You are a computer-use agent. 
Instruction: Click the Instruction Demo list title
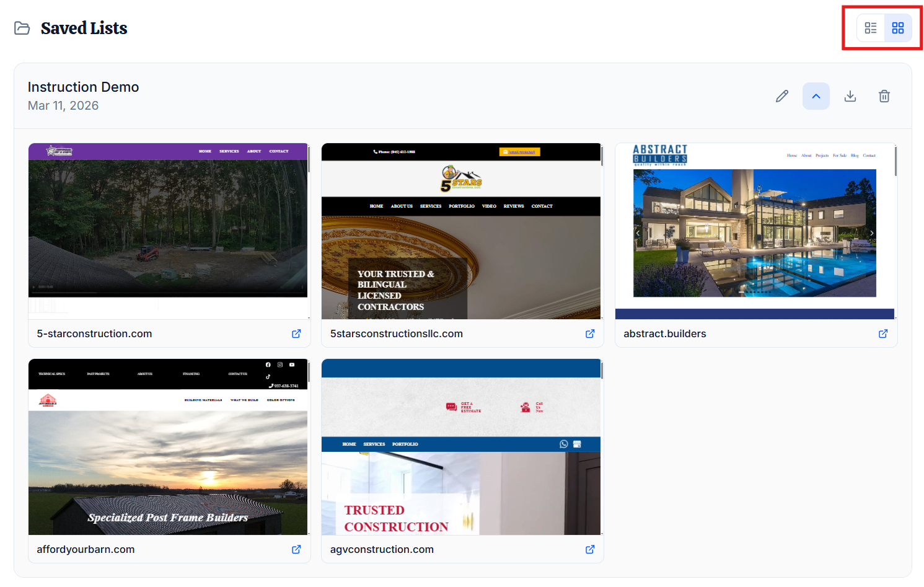[x=82, y=87]
